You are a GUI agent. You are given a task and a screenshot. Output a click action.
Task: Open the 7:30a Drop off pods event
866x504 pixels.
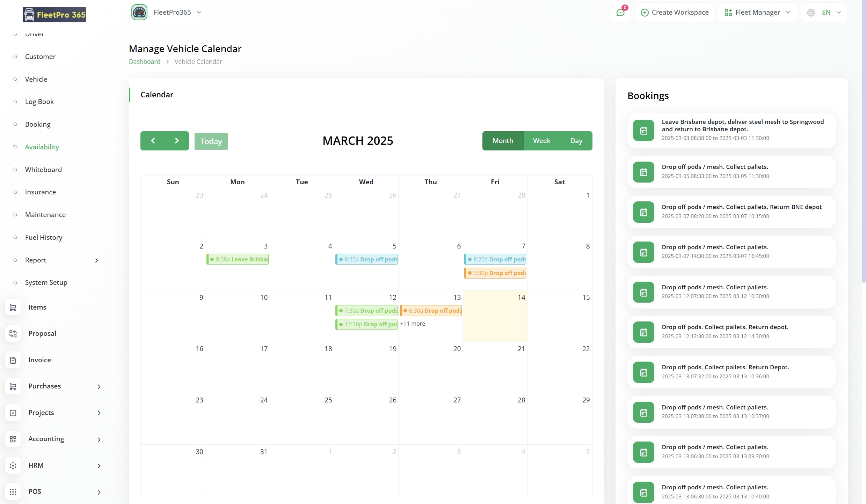click(366, 311)
